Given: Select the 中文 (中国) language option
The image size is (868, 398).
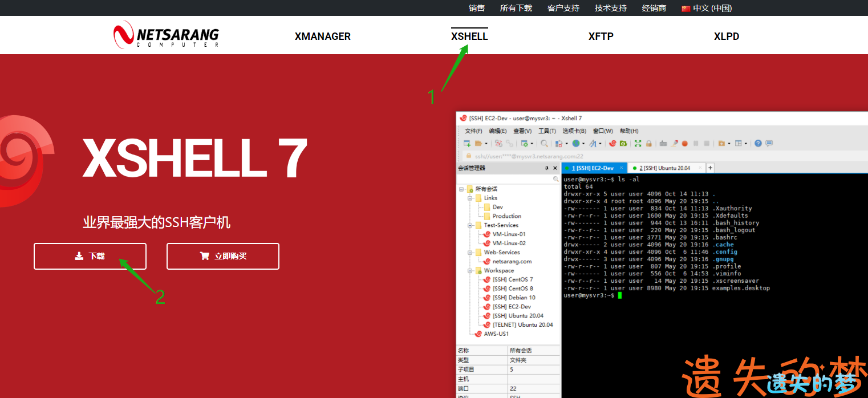Looking at the screenshot, I should point(707,8).
